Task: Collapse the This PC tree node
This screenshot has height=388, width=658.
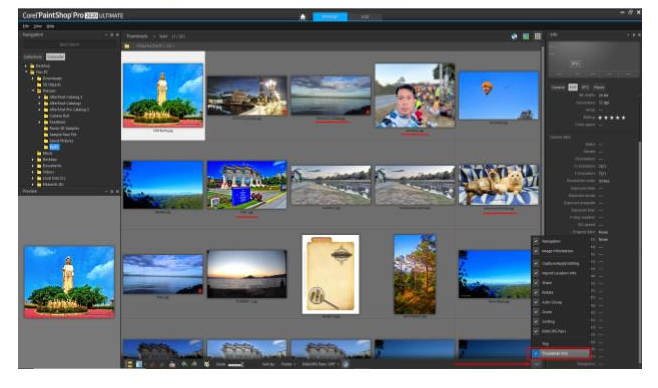Action: (26, 72)
